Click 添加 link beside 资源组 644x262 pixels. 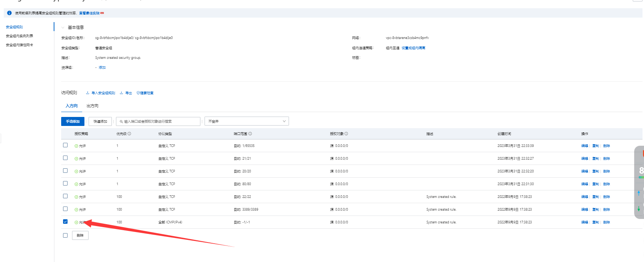point(102,67)
